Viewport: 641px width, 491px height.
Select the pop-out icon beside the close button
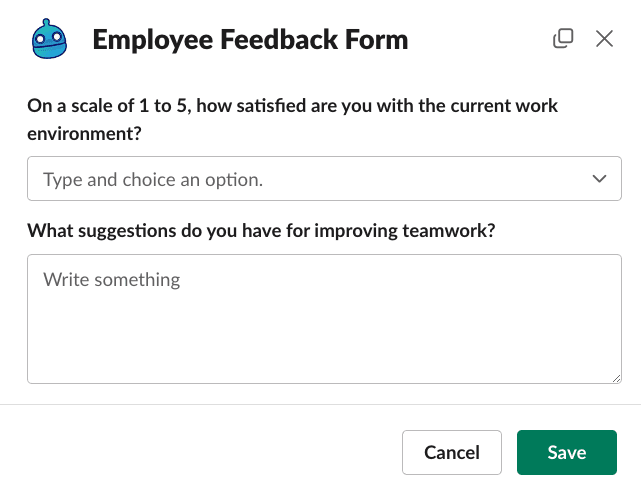pyautogui.click(x=563, y=39)
